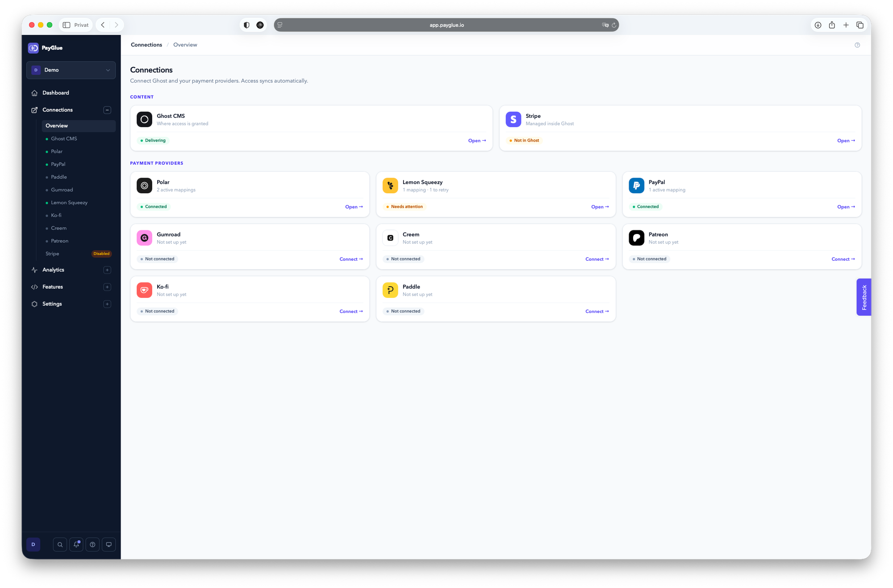
Task: Click the browser share icon
Action: [832, 25]
